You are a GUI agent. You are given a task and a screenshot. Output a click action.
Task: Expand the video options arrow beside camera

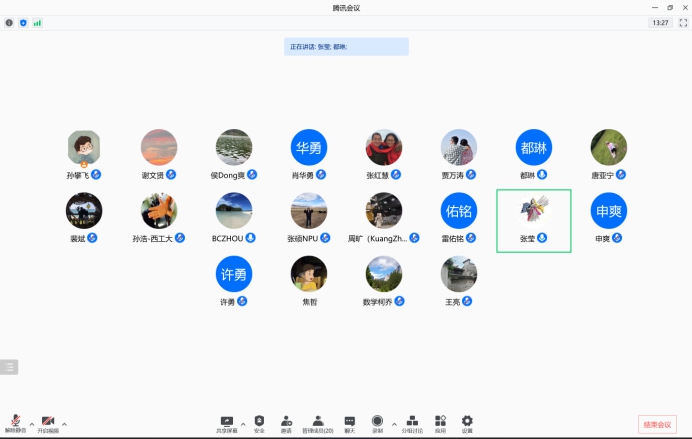(x=64, y=422)
